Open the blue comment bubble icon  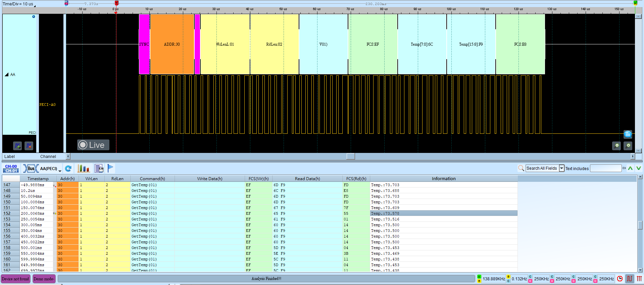[x=628, y=134]
